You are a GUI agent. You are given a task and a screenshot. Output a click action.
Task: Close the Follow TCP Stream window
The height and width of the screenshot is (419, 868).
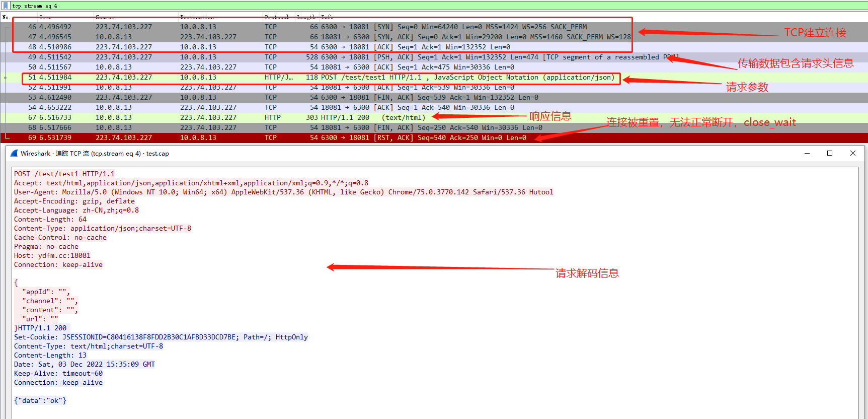[x=853, y=154]
